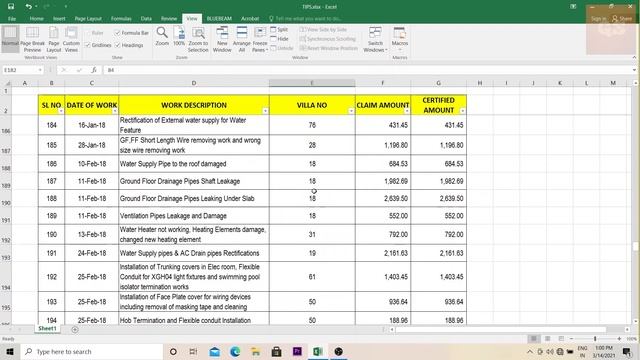
Task: Click the Undo arrow icon
Action: 28,7
